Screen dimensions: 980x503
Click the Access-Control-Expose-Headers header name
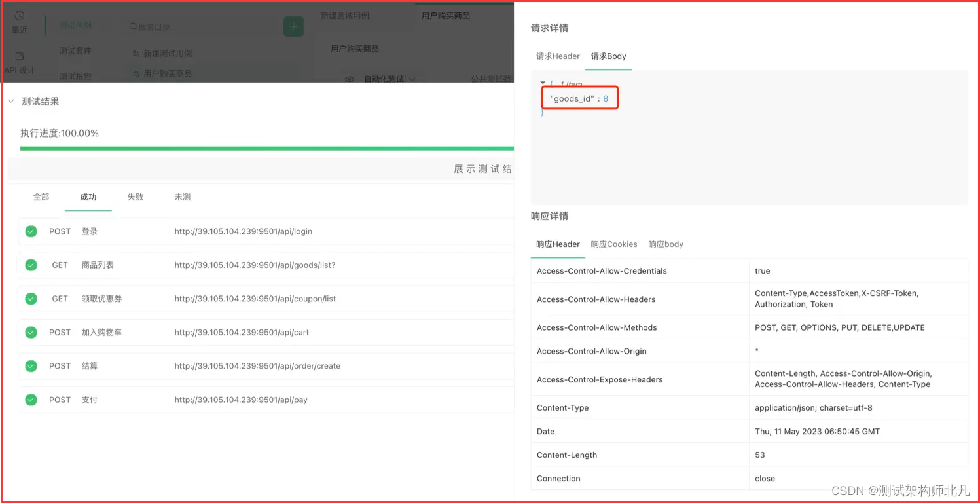click(x=600, y=380)
